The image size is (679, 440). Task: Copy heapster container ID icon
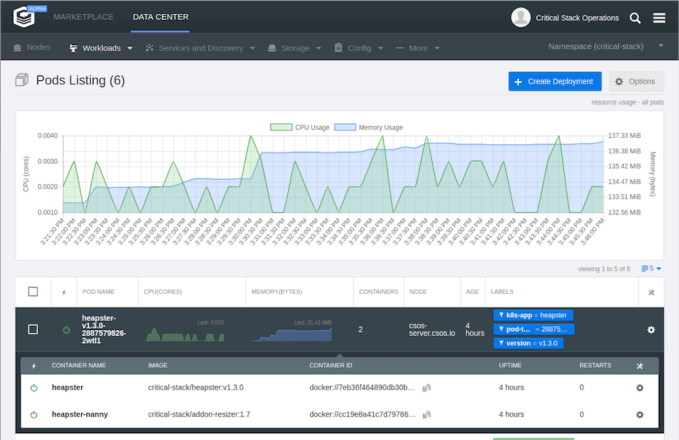point(426,388)
